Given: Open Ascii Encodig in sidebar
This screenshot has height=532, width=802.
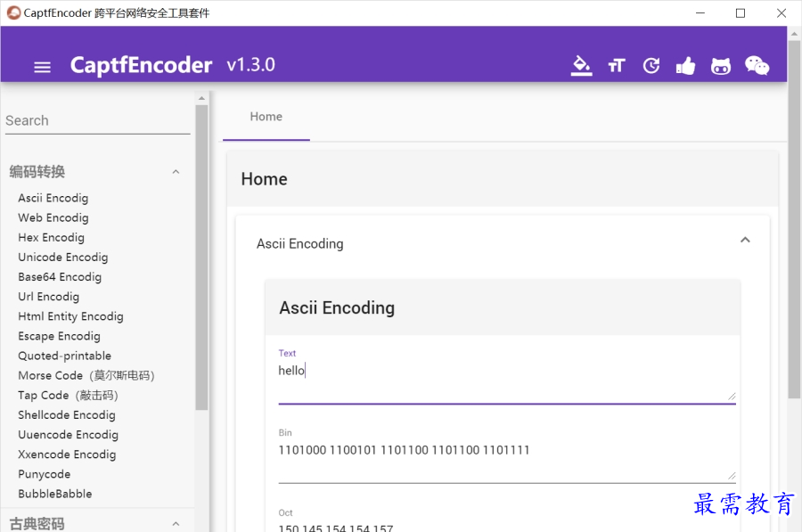Looking at the screenshot, I should (53, 198).
